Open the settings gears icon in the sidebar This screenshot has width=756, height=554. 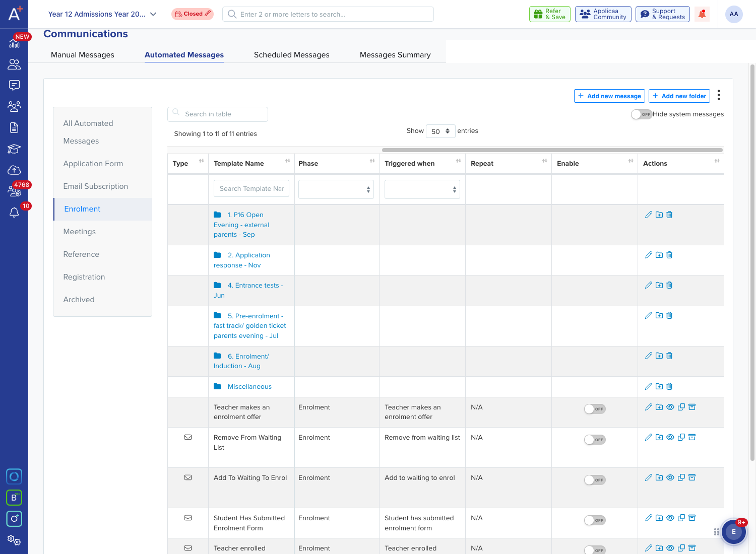(x=14, y=540)
